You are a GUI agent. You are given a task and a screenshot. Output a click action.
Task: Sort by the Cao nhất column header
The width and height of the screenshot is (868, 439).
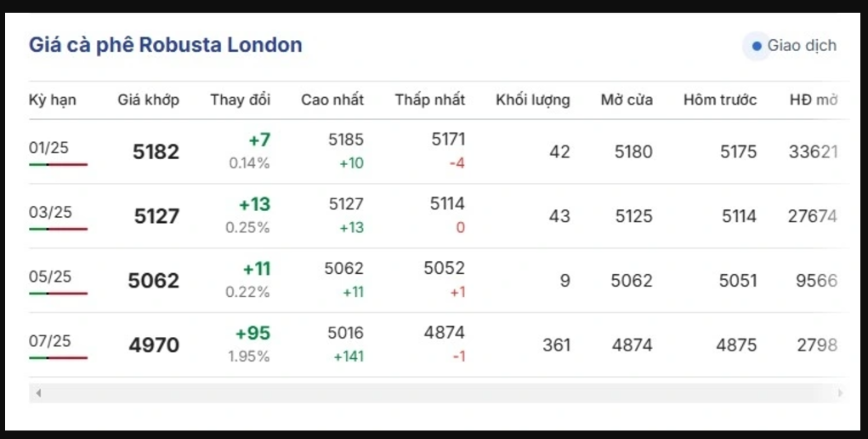pyautogui.click(x=332, y=100)
